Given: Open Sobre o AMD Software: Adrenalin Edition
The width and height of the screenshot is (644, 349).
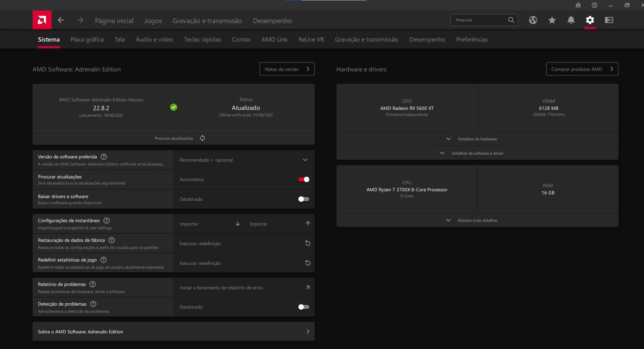Looking at the screenshot, I should (x=174, y=332).
